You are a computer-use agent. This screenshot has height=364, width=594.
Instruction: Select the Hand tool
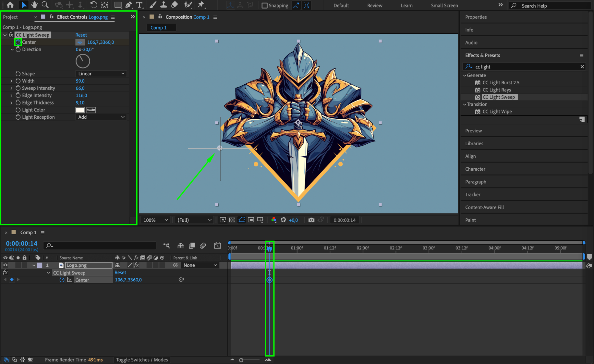[34, 5]
